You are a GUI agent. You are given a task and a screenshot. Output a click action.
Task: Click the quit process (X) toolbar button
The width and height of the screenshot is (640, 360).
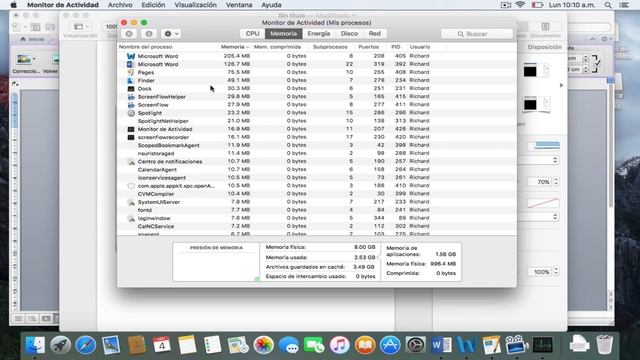click(129, 34)
